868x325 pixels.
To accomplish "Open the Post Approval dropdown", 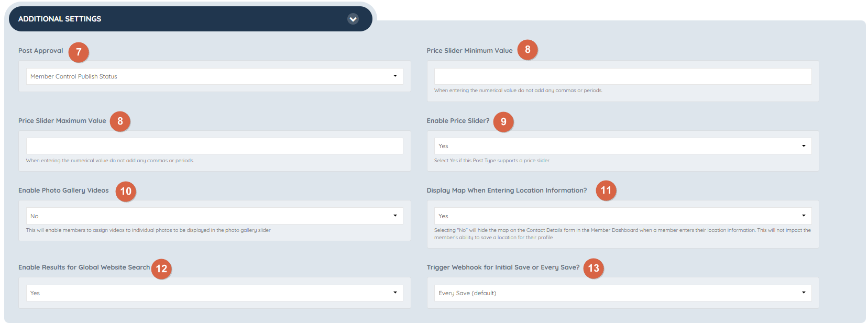I will pyautogui.click(x=215, y=76).
